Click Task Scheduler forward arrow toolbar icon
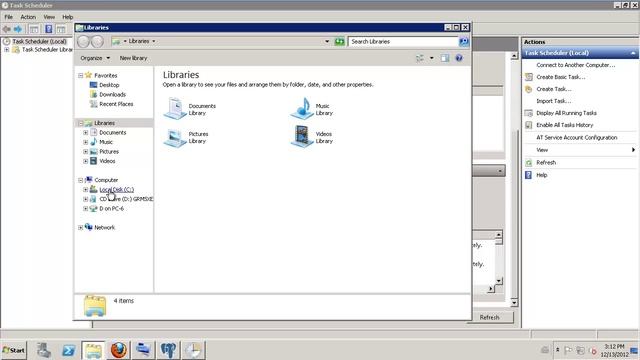Viewport: 640px width, 360px height. point(18,29)
